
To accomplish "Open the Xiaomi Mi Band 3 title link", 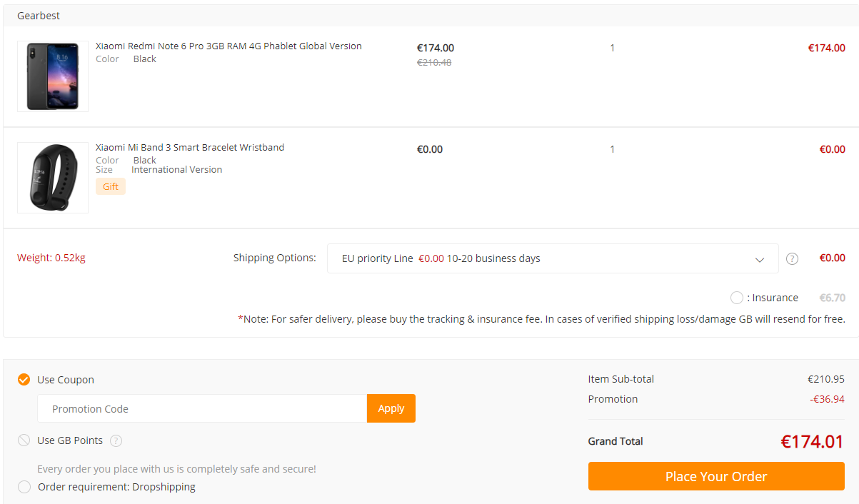I will (x=190, y=148).
